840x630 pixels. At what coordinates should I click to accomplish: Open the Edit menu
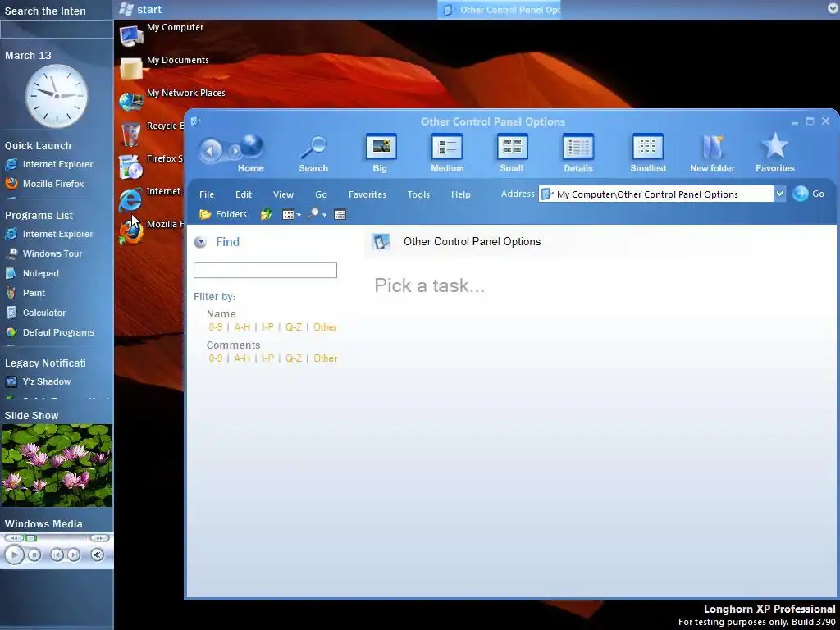244,194
